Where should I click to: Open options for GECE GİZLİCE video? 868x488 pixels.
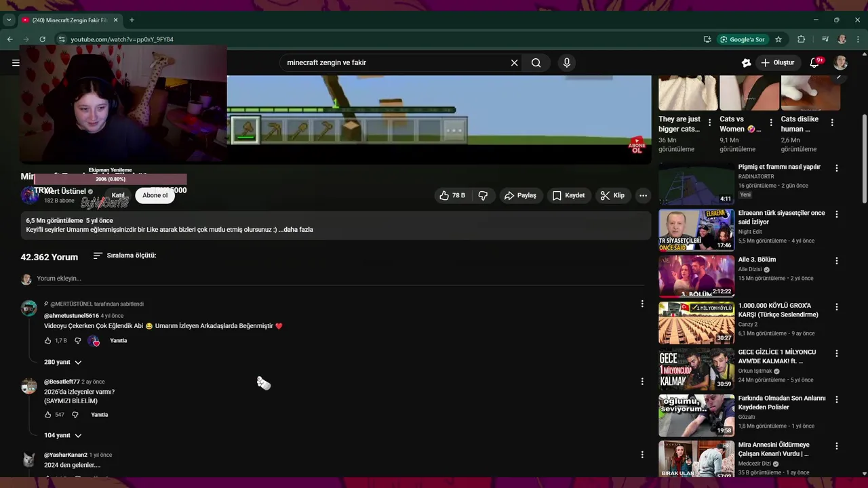click(x=836, y=354)
